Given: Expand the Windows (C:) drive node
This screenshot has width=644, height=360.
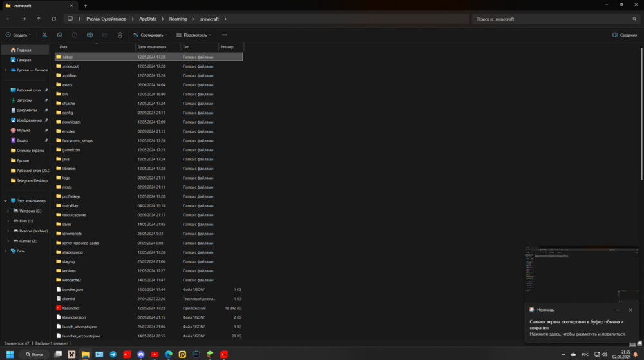Looking at the screenshot, I should click(8, 211).
